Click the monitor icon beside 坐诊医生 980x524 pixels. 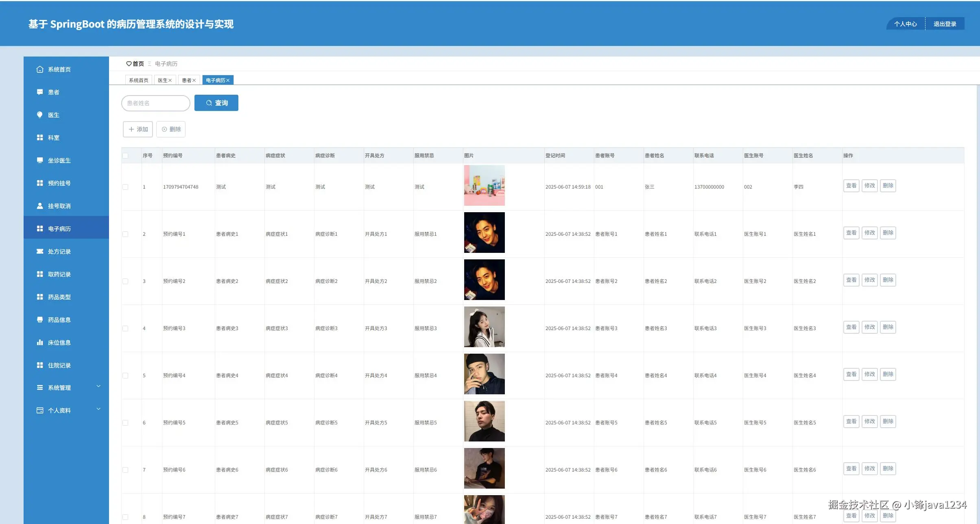point(39,161)
